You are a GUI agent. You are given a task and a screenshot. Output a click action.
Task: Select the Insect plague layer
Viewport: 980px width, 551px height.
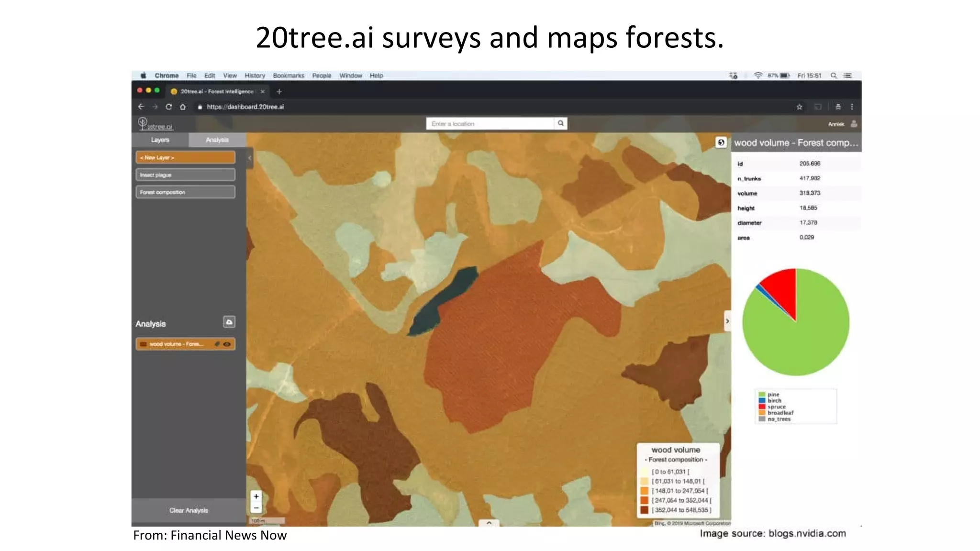click(x=185, y=175)
